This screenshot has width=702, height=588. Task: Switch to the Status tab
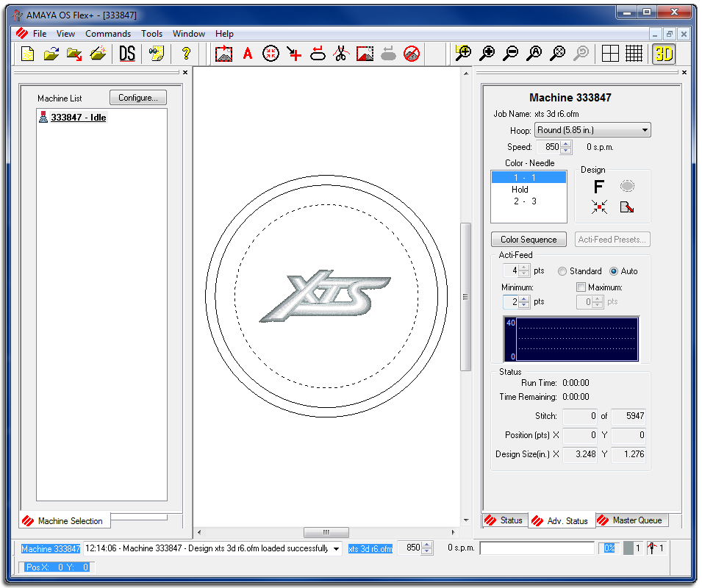[x=504, y=520]
